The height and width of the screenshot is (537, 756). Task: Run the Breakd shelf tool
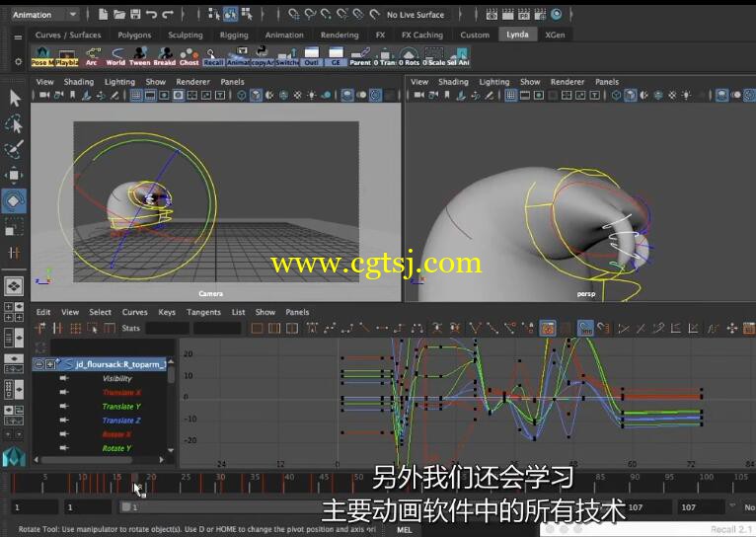165,56
